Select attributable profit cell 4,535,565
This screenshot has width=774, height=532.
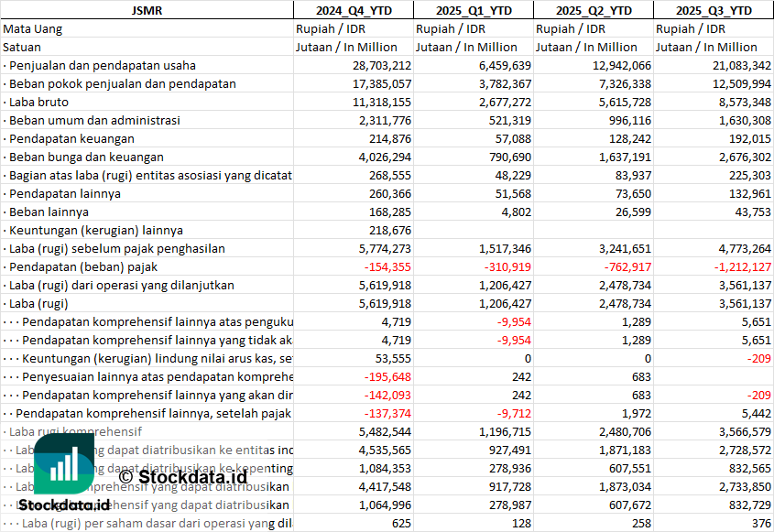click(385, 450)
